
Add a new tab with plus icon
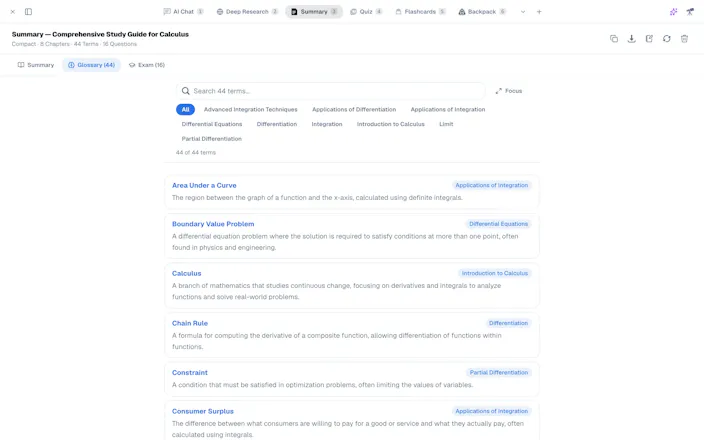539,12
